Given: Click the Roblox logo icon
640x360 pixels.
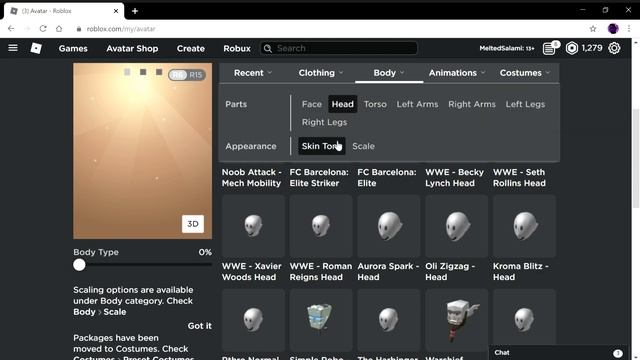Looking at the screenshot, I should tap(36, 48).
